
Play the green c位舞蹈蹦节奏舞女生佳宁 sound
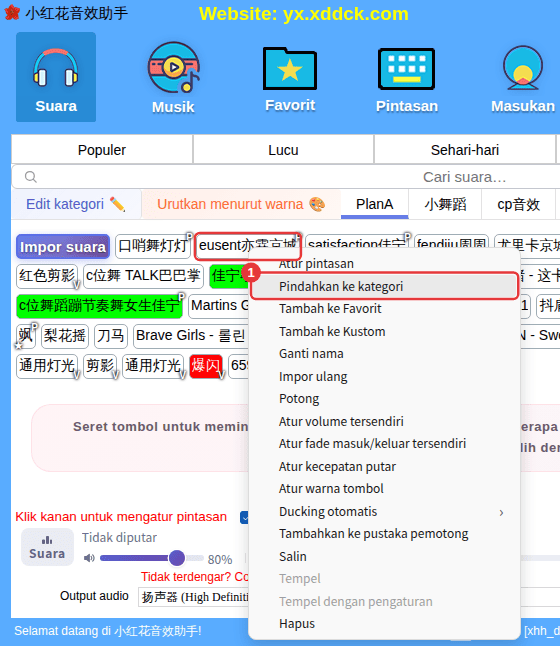[99, 306]
